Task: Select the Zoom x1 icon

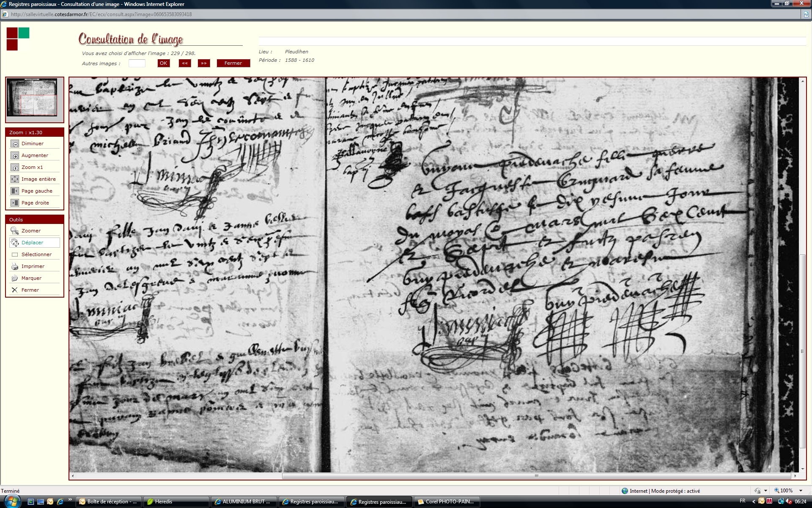Action: (x=15, y=168)
